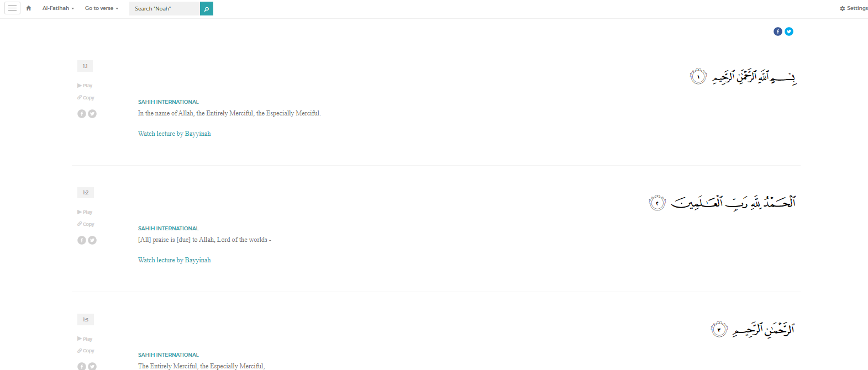Share verse 1:1 on Facebook
Image resolution: width=868 pixels, height=370 pixels.
pyautogui.click(x=82, y=114)
